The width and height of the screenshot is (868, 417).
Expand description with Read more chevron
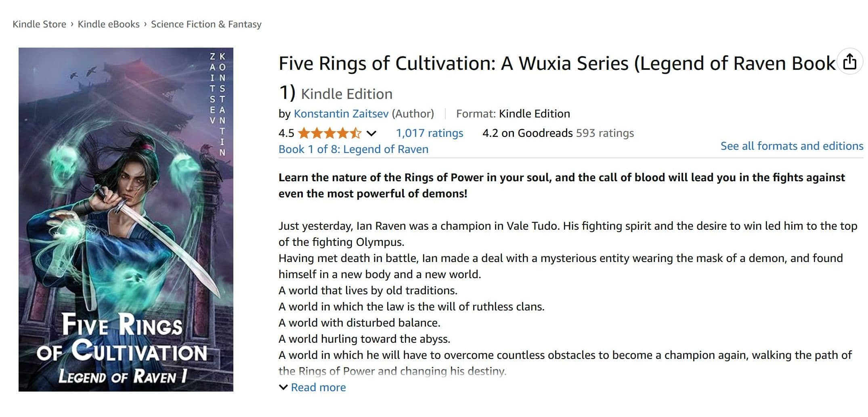pyautogui.click(x=283, y=388)
